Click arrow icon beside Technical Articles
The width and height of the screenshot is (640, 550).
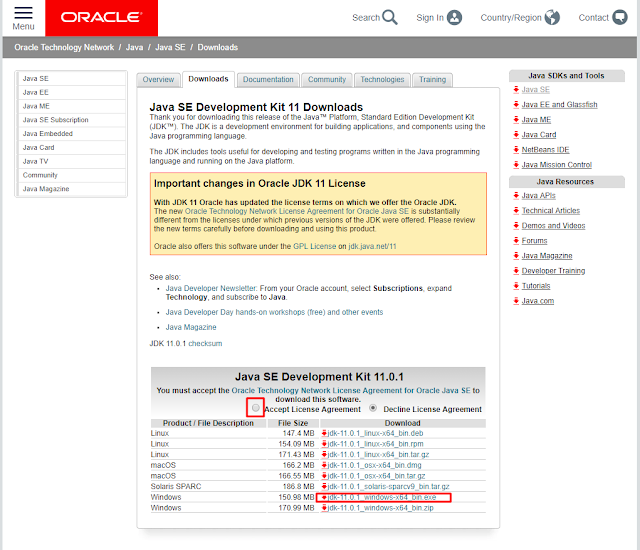[x=516, y=211]
